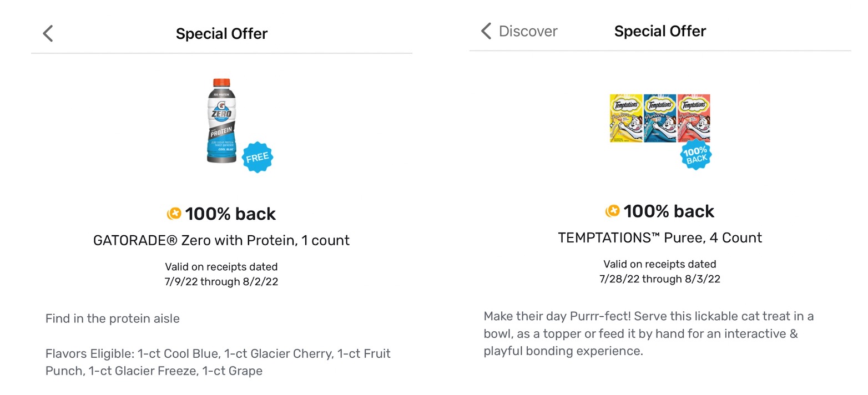Image resolution: width=868 pixels, height=395 pixels.
Task: Tap the teal Temptations package
Action: tap(659, 118)
